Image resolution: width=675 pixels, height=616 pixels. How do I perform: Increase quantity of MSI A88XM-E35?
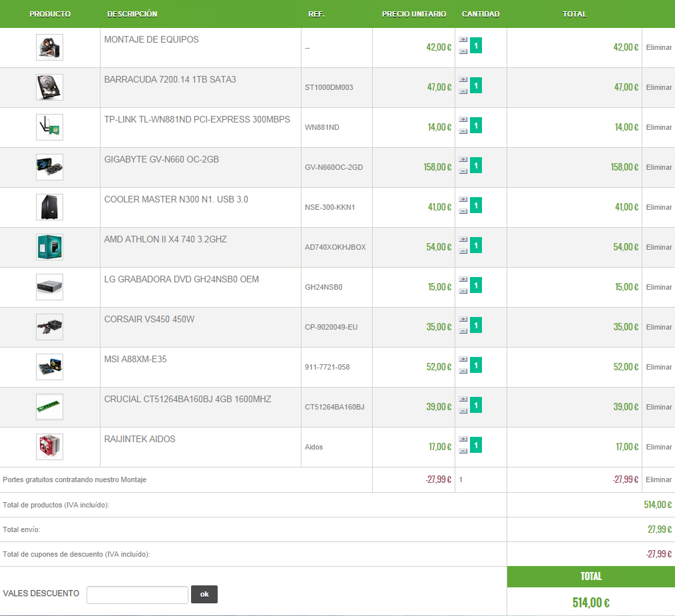[463, 359]
